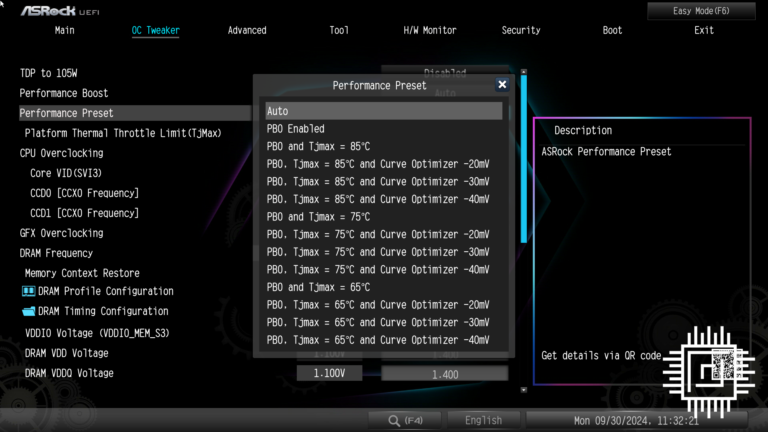Click the Easy Mode (F6) button

click(701, 10)
